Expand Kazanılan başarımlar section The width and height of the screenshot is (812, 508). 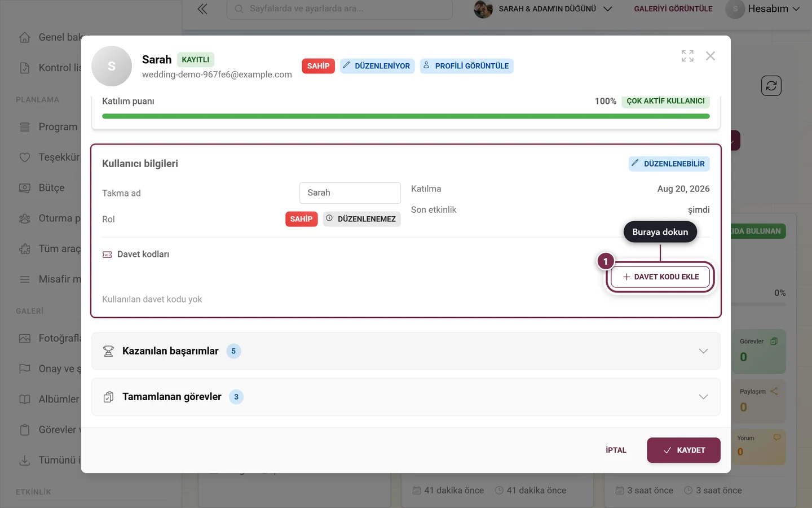pyautogui.click(x=406, y=351)
